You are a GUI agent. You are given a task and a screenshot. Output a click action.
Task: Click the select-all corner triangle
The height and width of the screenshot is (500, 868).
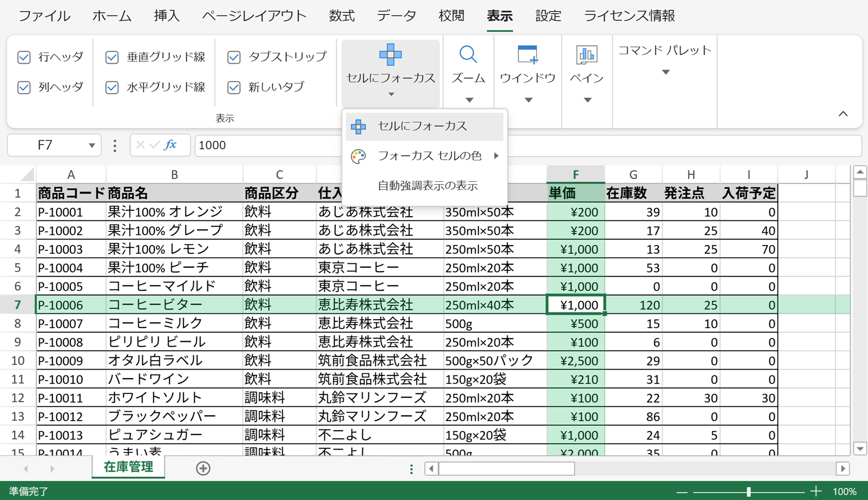[x=27, y=175]
